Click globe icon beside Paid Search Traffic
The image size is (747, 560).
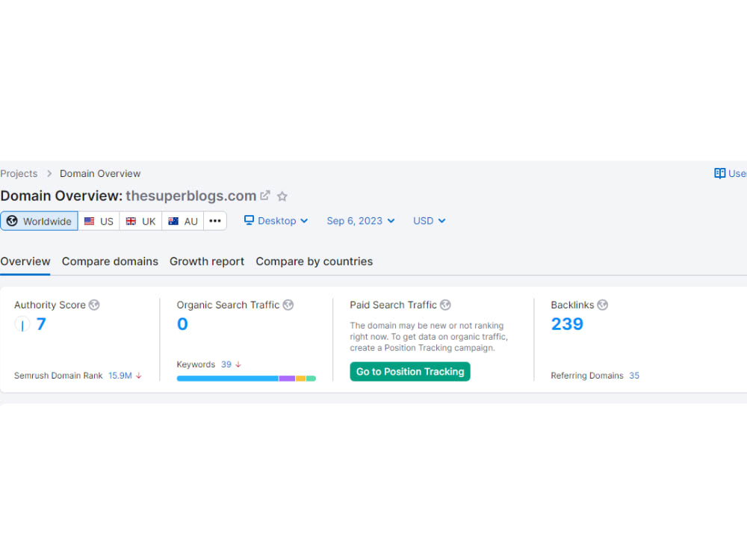coord(445,305)
